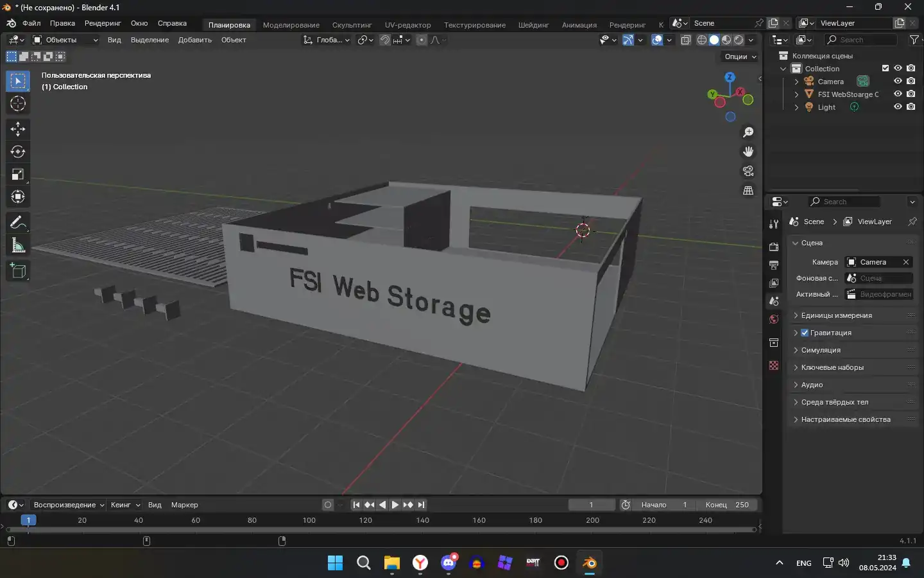Switch to the Modeling (Моделирование) workspace tab
The width and height of the screenshot is (924, 578).
(x=291, y=25)
